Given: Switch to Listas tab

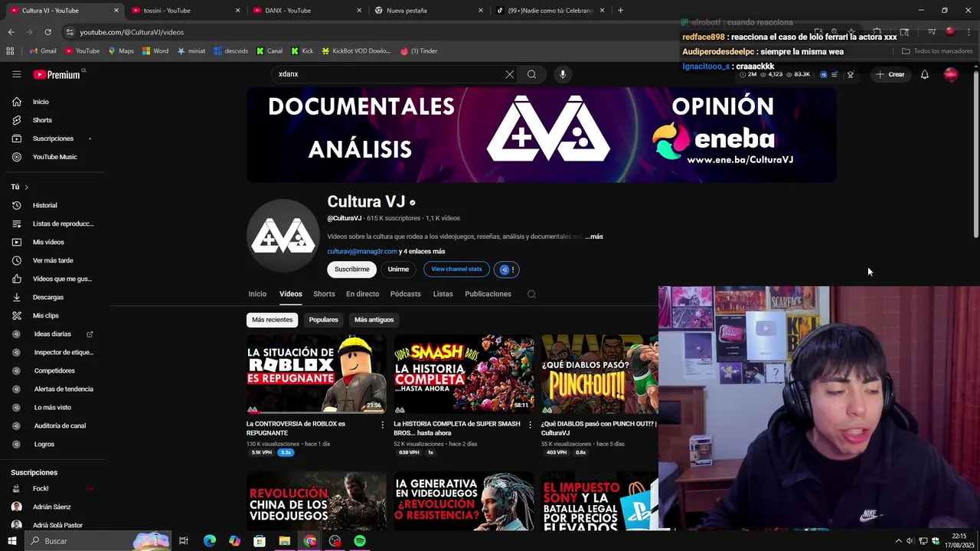Looking at the screenshot, I should tap(443, 294).
